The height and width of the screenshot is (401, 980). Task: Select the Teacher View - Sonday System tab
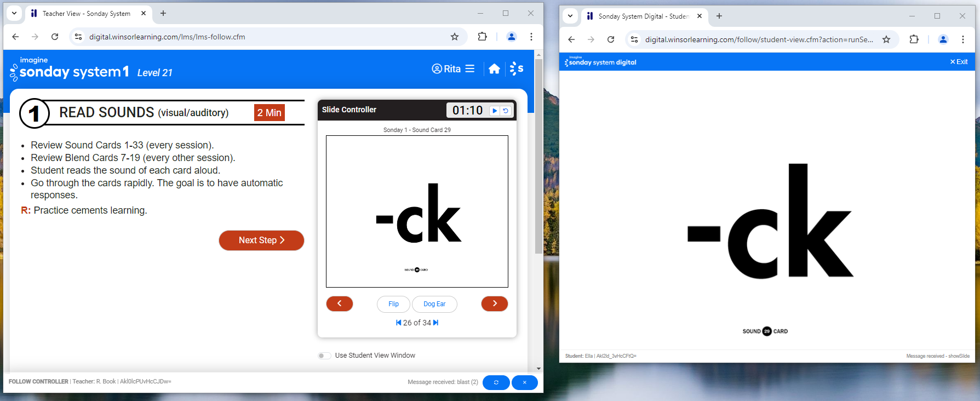point(86,14)
